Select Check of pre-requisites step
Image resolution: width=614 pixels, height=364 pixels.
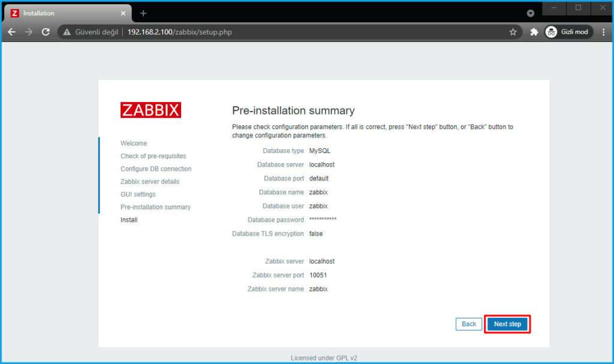153,156
